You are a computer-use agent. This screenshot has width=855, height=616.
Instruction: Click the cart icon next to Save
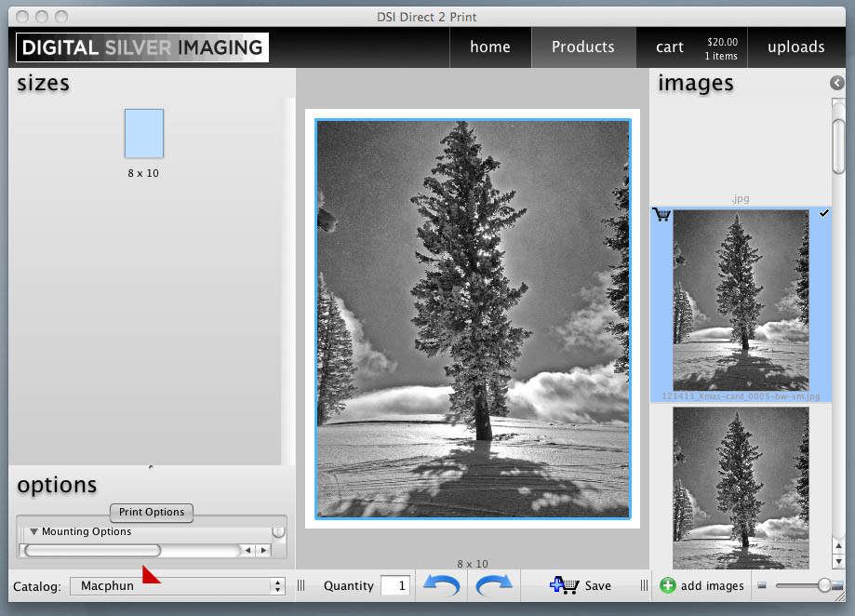pyautogui.click(x=563, y=585)
